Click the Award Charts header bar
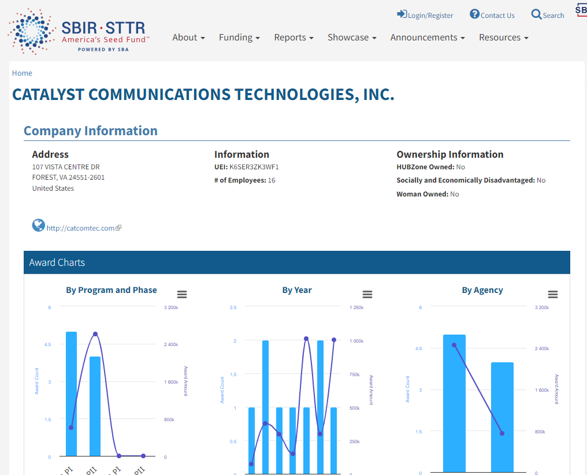 pos(297,262)
